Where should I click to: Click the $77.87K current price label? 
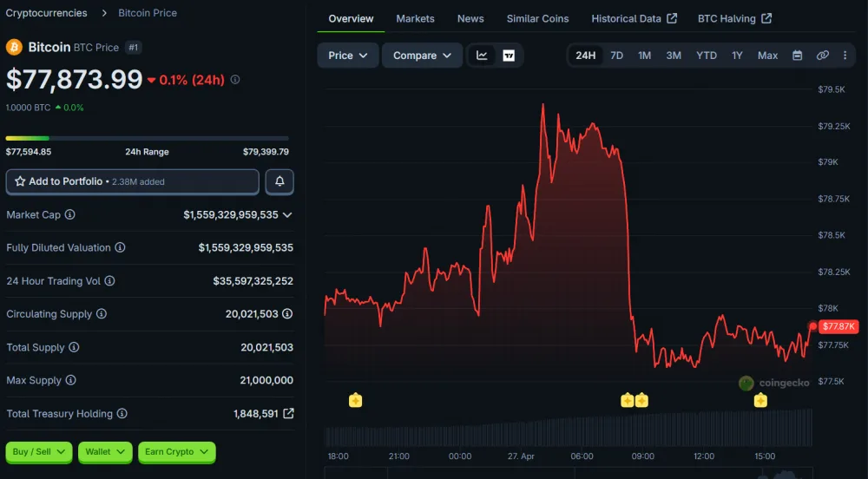838,326
